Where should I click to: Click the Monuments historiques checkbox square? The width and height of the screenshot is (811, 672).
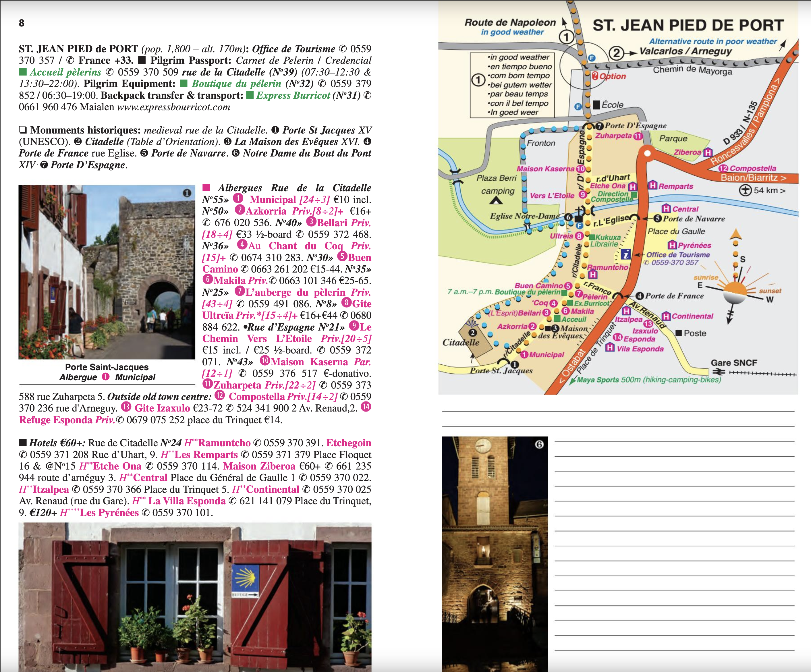coord(23,130)
